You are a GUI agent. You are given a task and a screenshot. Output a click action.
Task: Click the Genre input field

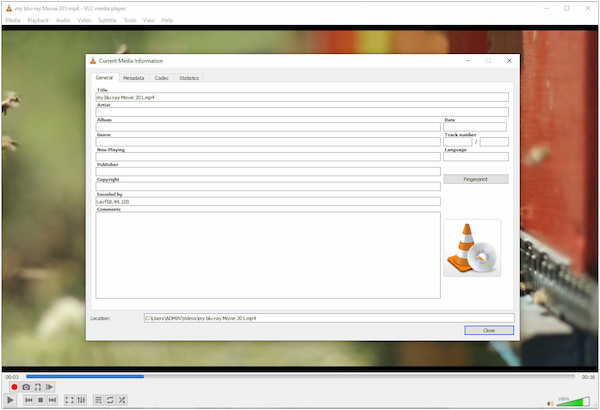coord(268,142)
